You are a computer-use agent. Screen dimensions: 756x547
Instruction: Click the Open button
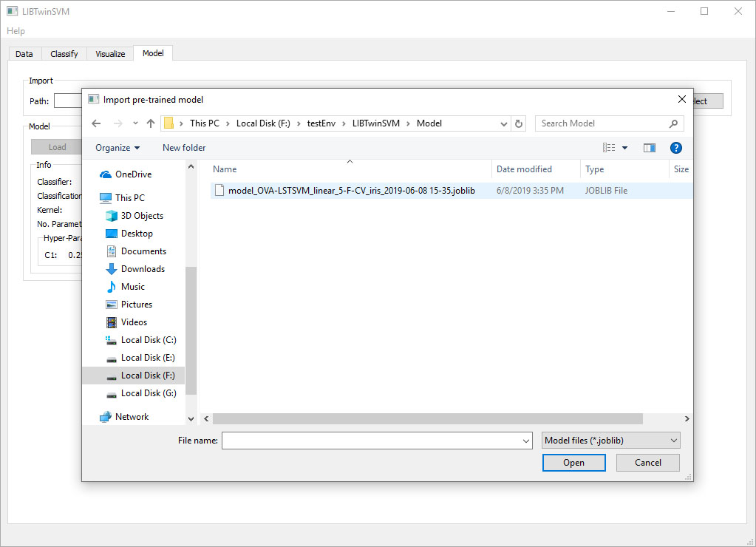tap(573, 463)
